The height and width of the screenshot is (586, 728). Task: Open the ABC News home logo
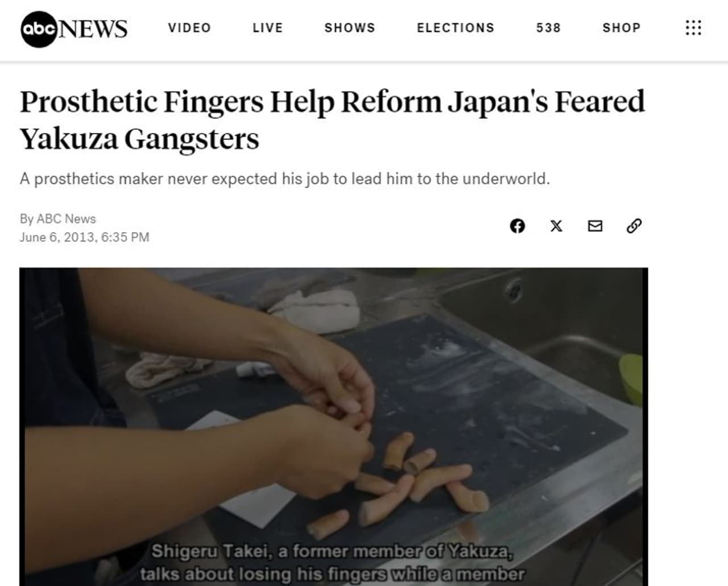coord(74,29)
